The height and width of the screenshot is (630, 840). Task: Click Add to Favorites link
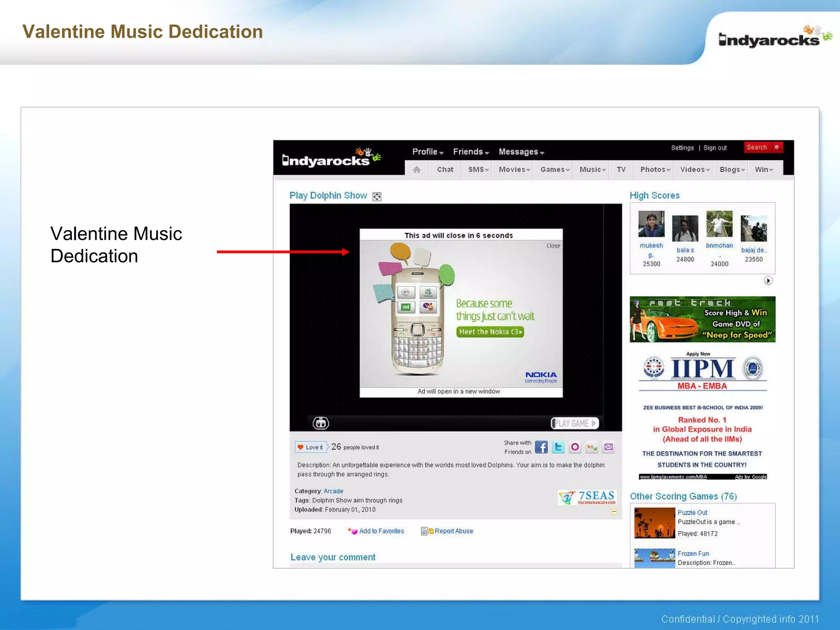(x=381, y=531)
